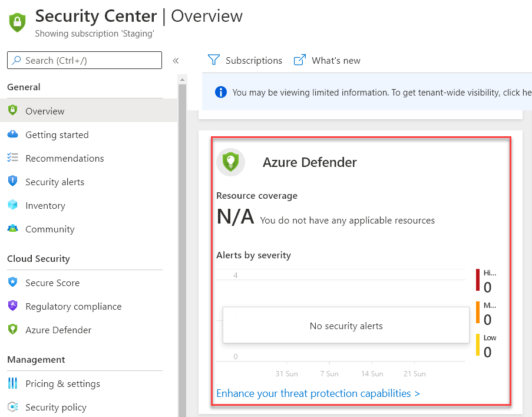Open Regulatory compliance page
This screenshot has height=417, width=532.
click(73, 306)
